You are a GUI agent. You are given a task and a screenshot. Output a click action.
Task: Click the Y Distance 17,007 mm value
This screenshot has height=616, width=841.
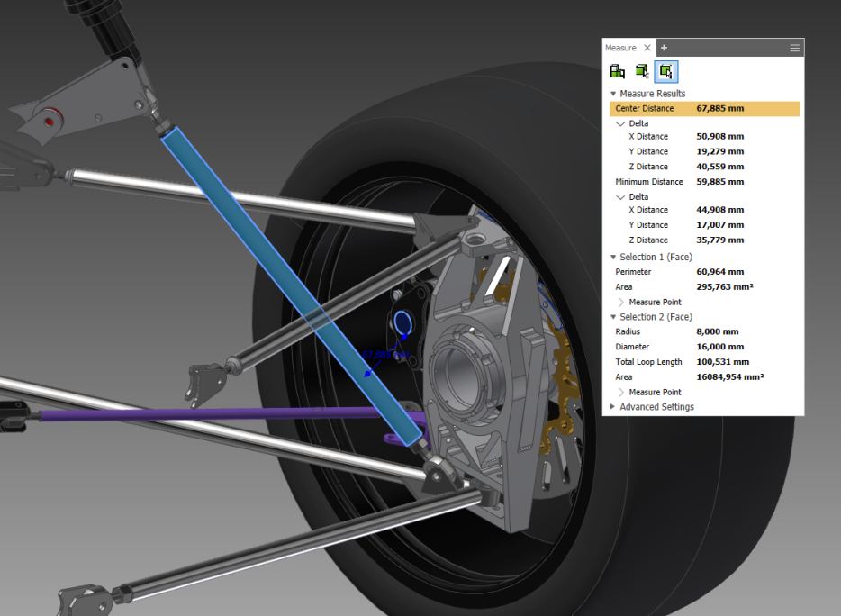[x=719, y=225]
